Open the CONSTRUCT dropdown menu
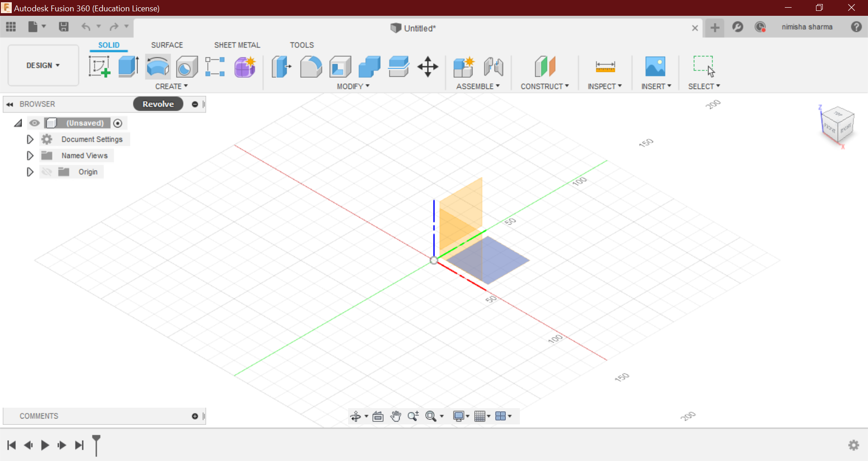The image size is (868, 461). pyautogui.click(x=545, y=86)
